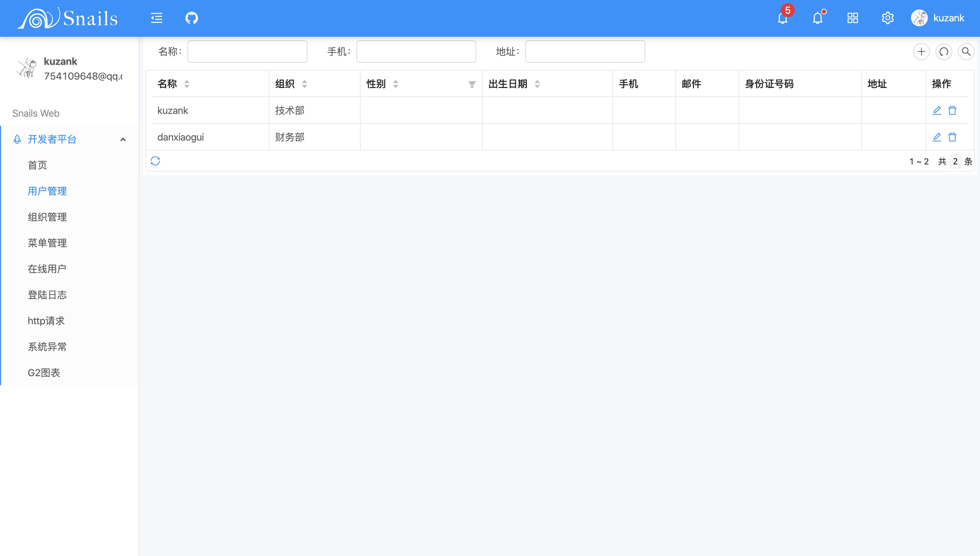Go to 组织管理 menu item

pyautogui.click(x=47, y=217)
